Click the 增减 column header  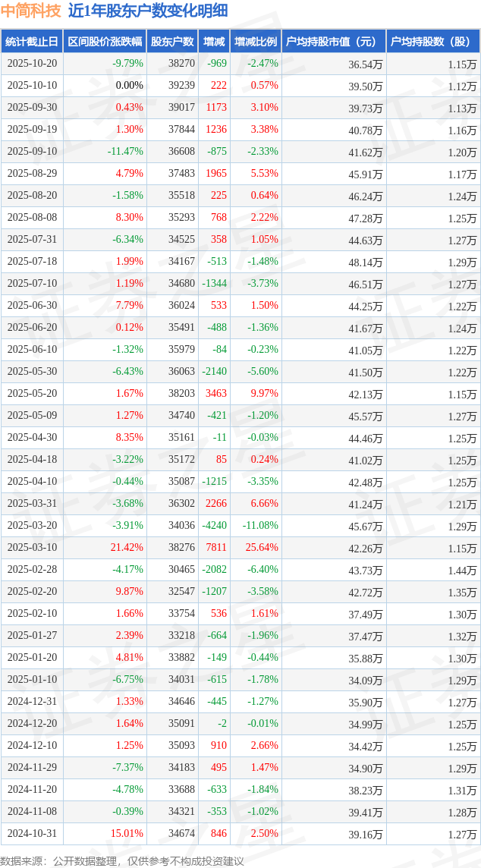pos(214,42)
